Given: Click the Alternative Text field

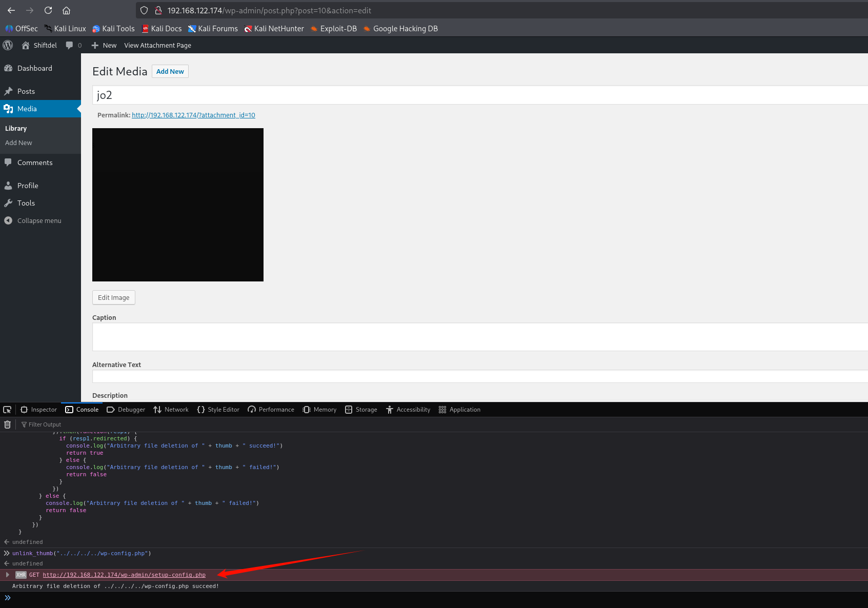Looking at the screenshot, I should [480, 376].
